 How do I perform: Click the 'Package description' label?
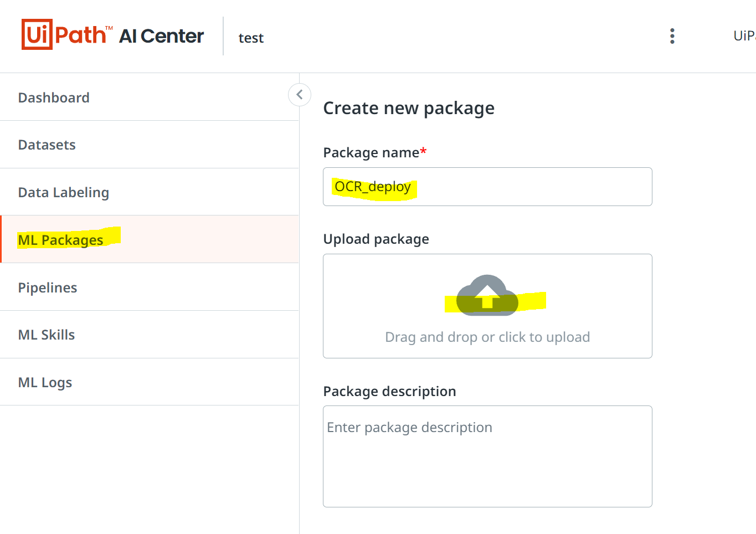coord(389,392)
